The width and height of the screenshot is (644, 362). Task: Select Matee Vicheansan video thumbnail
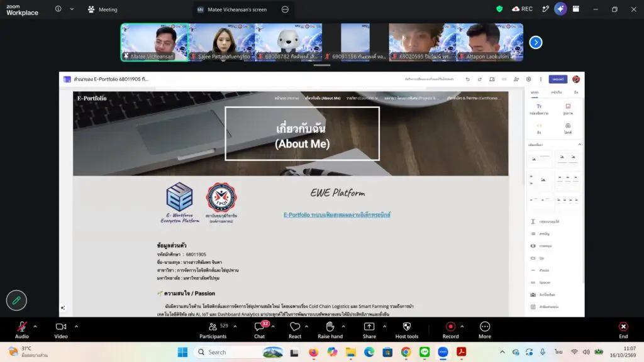coord(155,42)
